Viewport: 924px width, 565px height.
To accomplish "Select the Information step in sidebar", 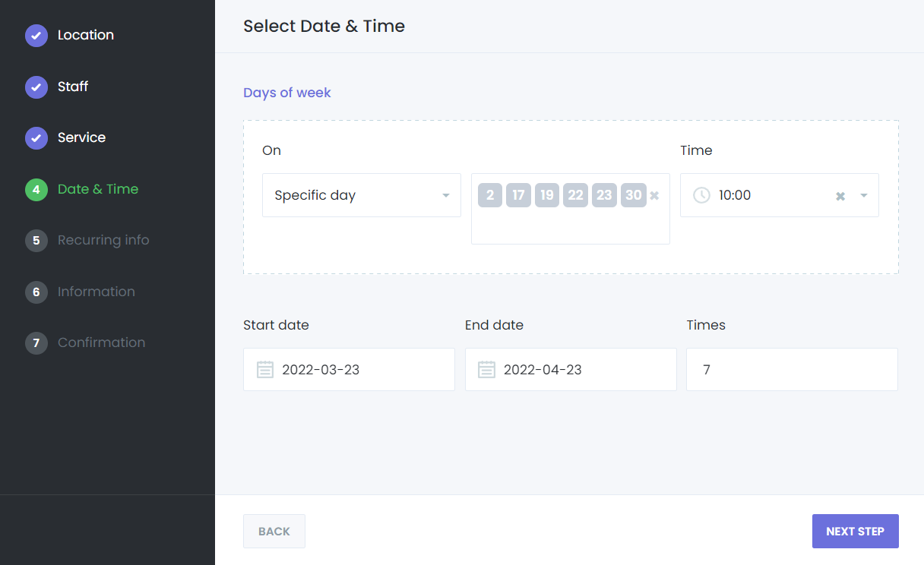I will click(96, 292).
